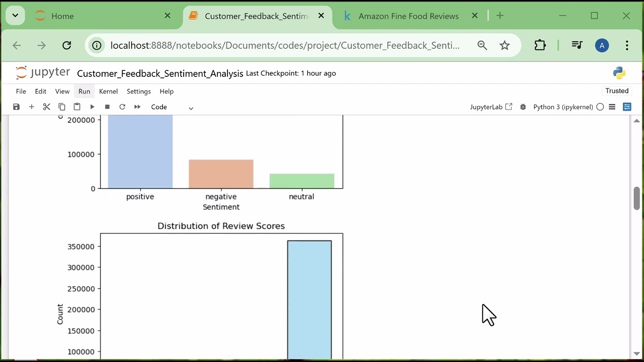Open the File menu
This screenshot has height=362, width=644.
tap(21, 91)
